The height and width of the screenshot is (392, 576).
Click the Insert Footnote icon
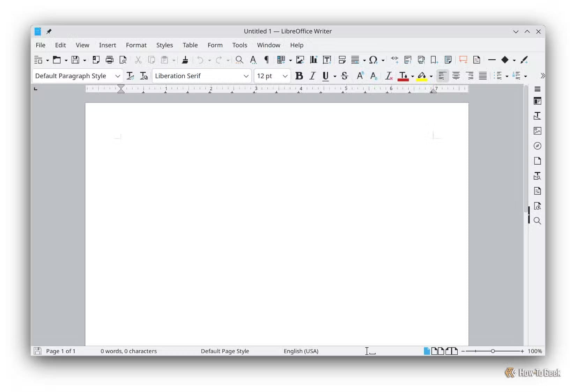[x=408, y=60]
